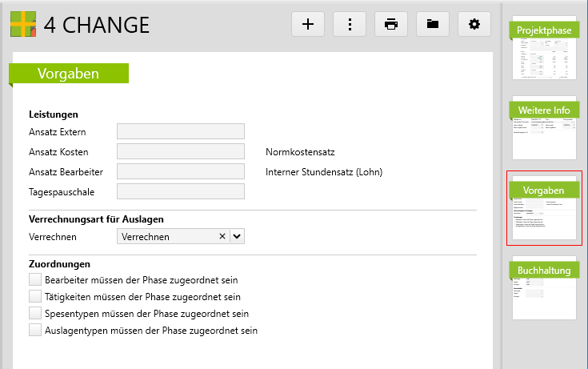Click the printer icon
The width and height of the screenshot is (588, 369).
(391, 24)
